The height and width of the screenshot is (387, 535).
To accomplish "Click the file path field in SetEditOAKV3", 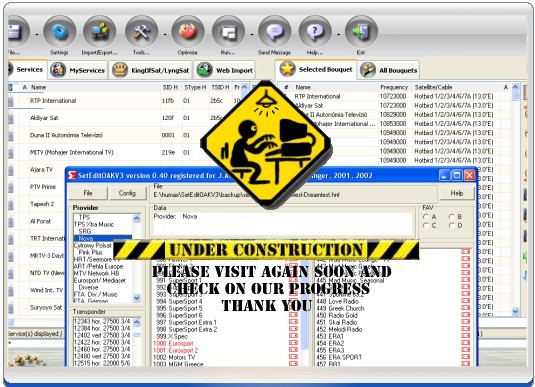I will point(293,195).
